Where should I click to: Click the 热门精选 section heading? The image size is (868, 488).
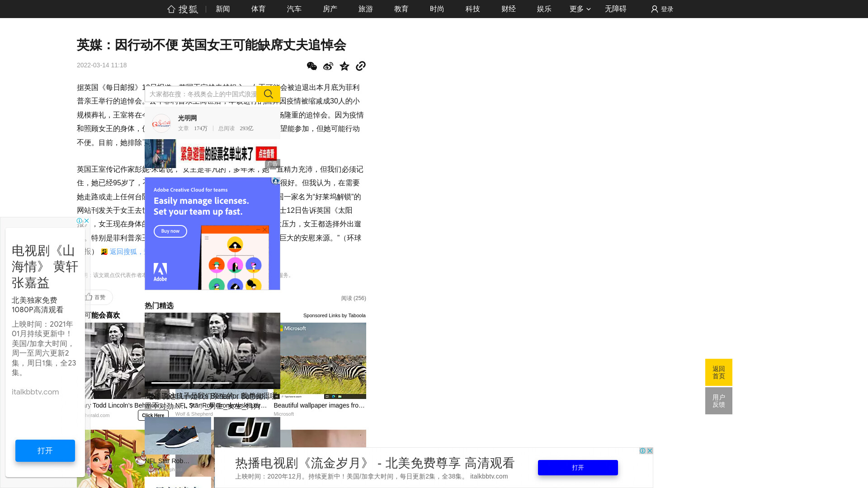coord(159,306)
